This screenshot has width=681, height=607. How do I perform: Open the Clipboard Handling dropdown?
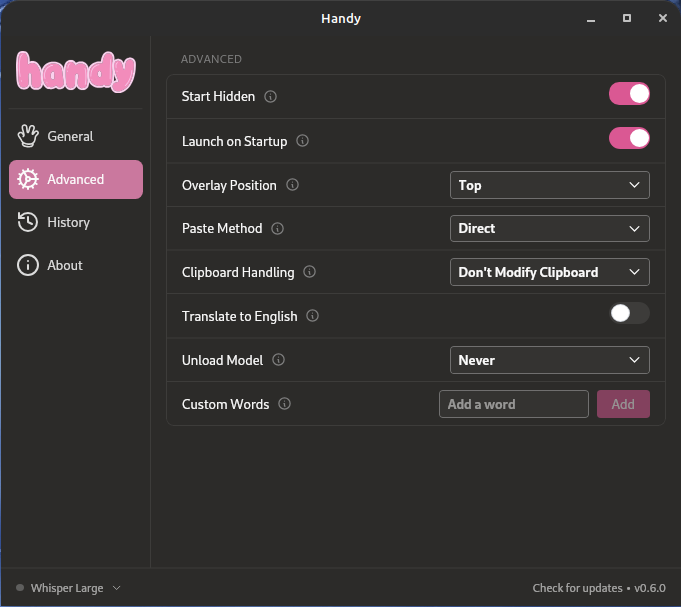[x=549, y=272]
